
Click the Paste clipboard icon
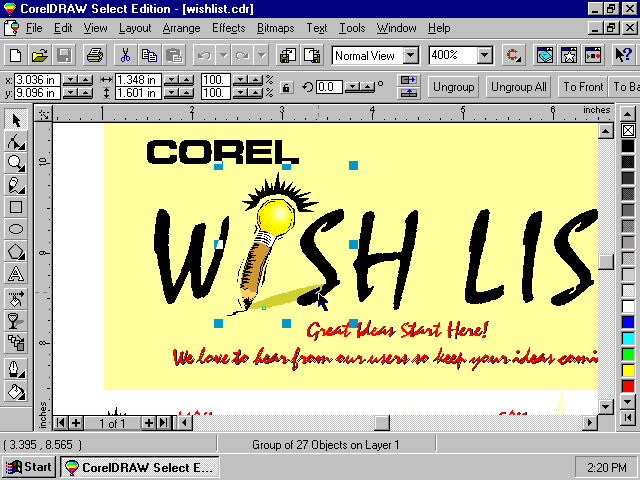tap(174, 55)
